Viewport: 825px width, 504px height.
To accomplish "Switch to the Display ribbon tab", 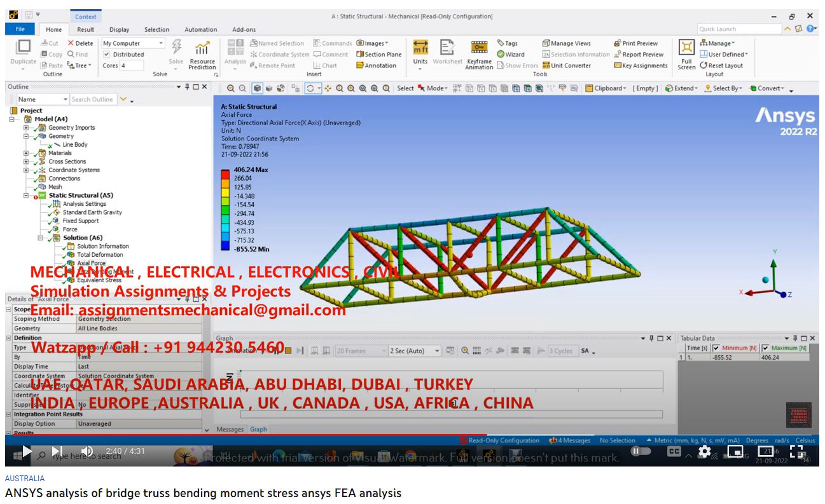I will [119, 29].
